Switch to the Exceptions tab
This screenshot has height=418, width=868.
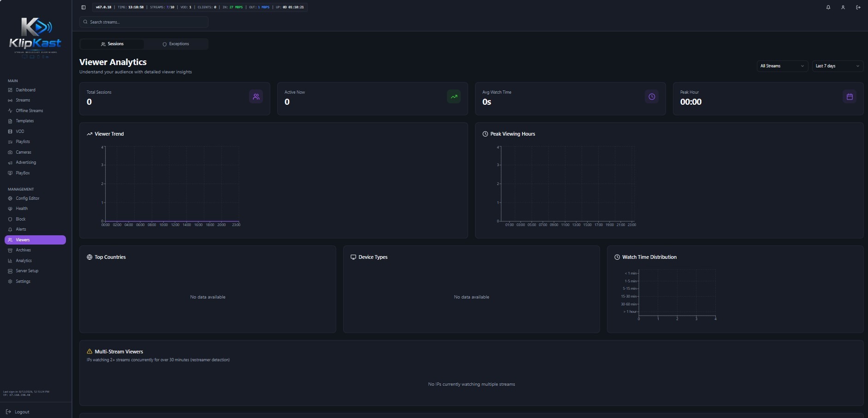[176, 44]
